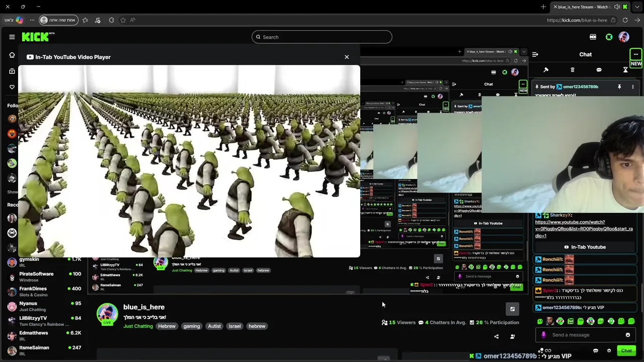Open the browser profile button
This screenshot has height=362, width=644.
pyautogui.click(x=58, y=20)
